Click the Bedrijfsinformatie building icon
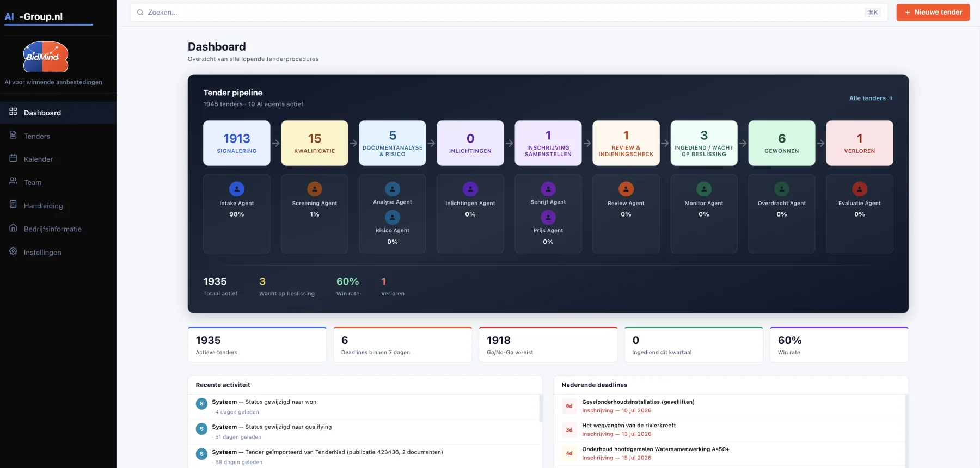Image resolution: width=980 pixels, height=468 pixels. (13, 227)
